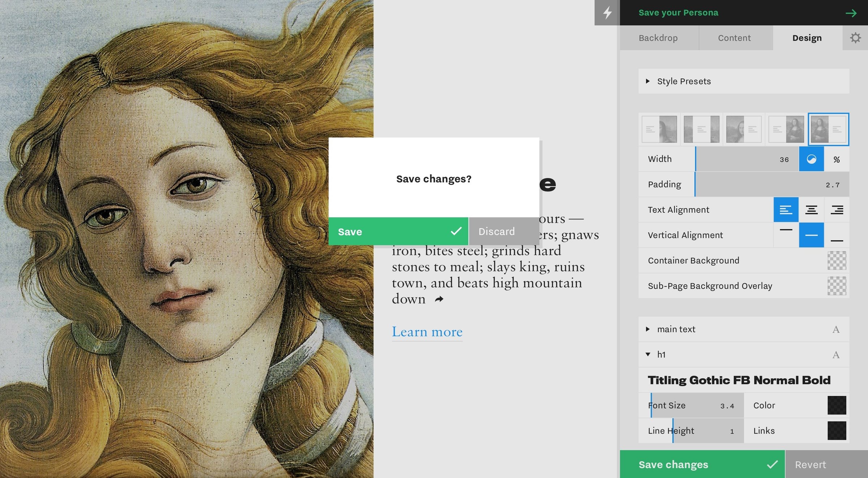Switch to the Content tab
Image resolution: width=868 pixels, height=478 pixels.
(735, 38)
